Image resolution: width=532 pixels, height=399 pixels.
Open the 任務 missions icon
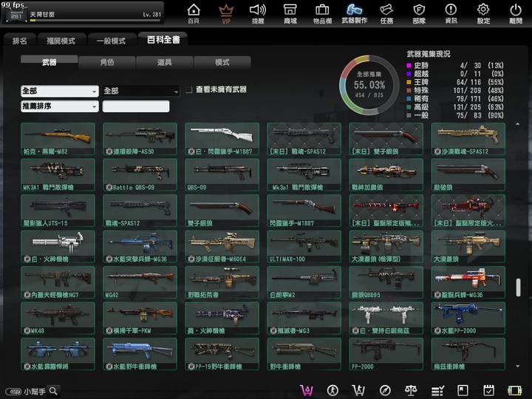(x=386, y=13)
